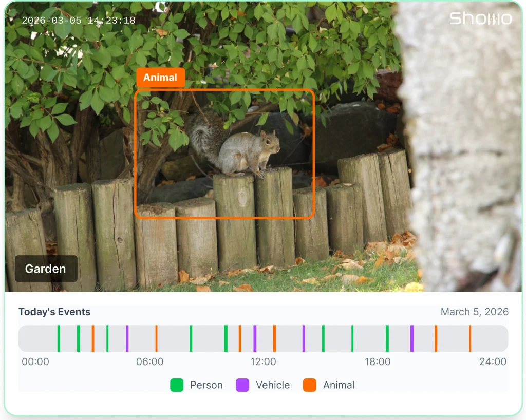Open the last orange Animal event marker
526x420 pixels.
[x=469, y=338]
